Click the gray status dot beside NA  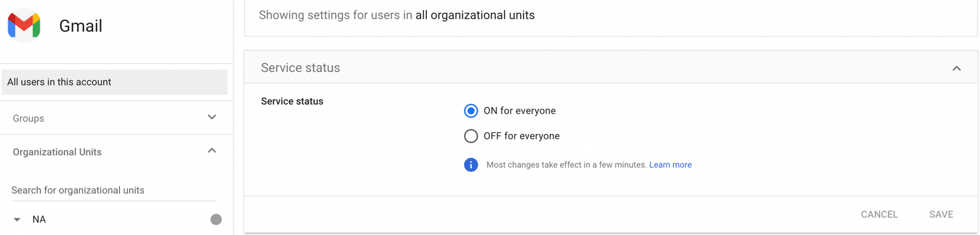(x=216, y=219)
